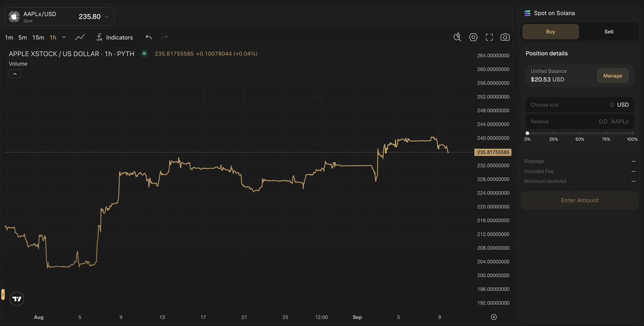The height and width of the screenshot is (326, 644).
Task: Click the Volume indicator label
Action: (18, 64)
